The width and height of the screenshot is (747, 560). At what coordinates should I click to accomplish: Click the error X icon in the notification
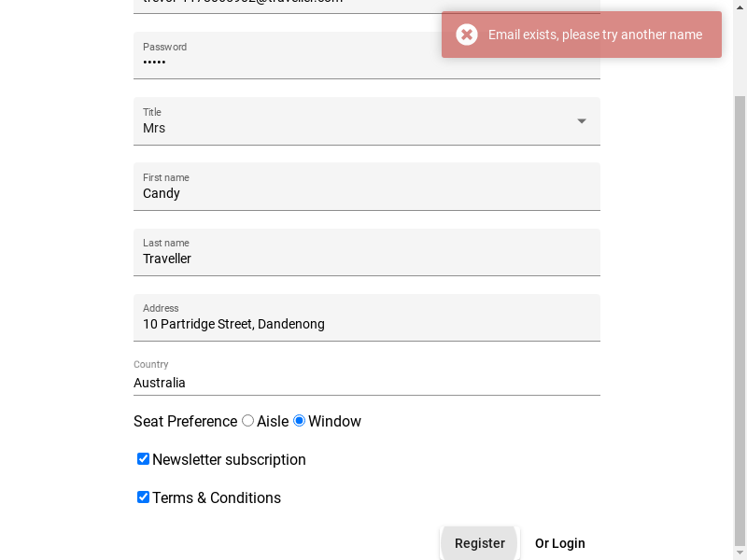click(467, 35)
